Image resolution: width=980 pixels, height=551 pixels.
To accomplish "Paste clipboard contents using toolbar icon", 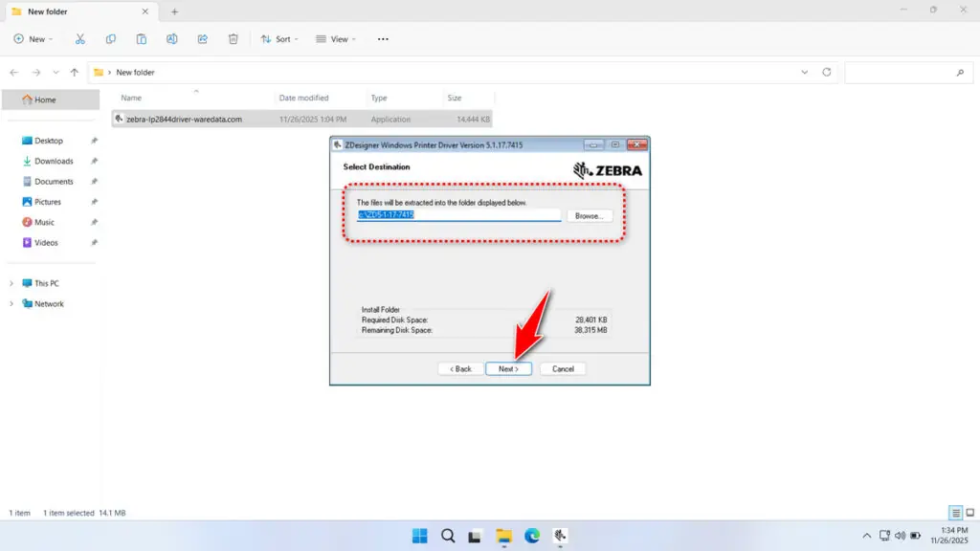I will (x=141, y=38).
